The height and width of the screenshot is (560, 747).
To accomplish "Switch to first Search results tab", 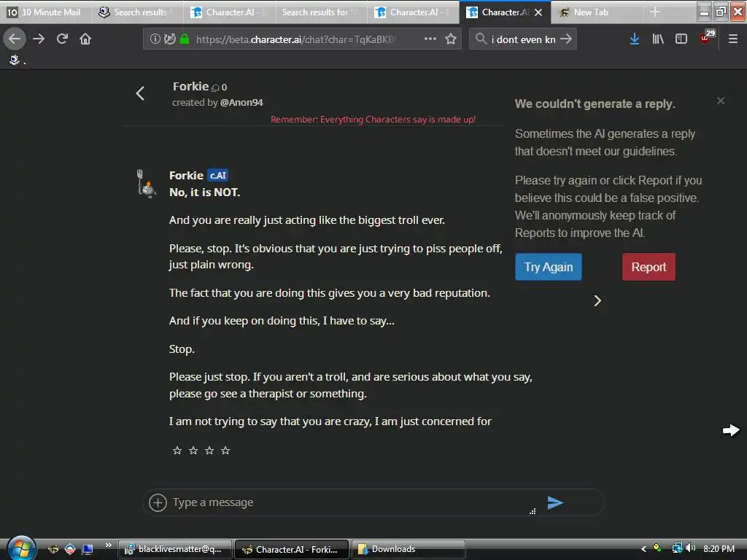I will click(137, 12).
